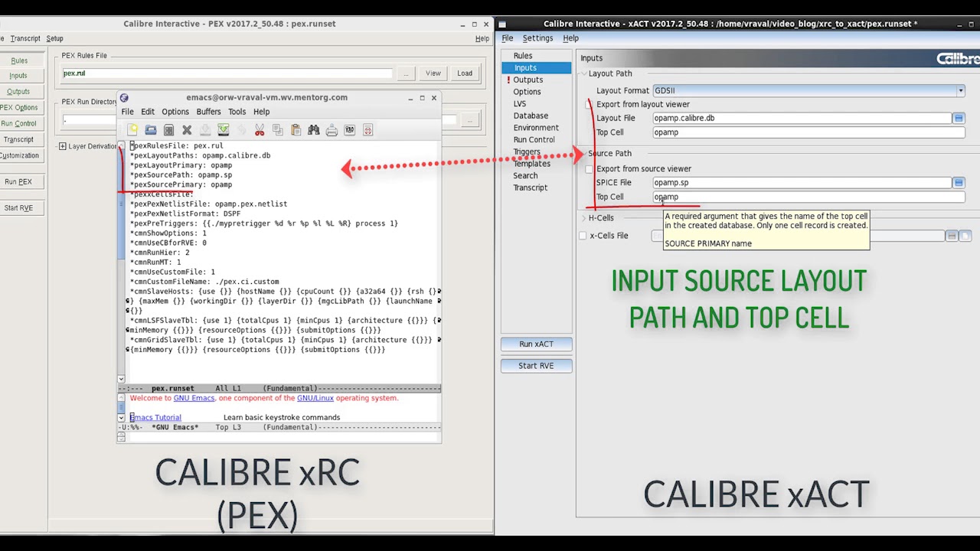Open Edit menu in emacs
This screenshot has height=551, width=980.
tap(148, 112)
